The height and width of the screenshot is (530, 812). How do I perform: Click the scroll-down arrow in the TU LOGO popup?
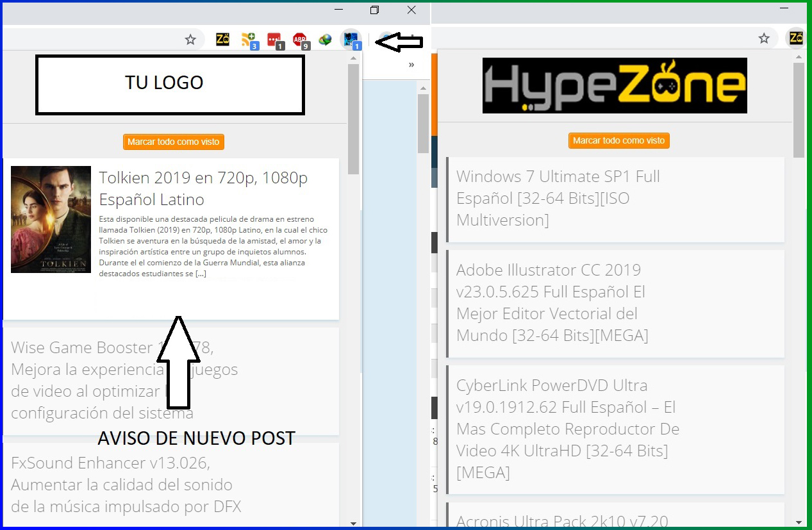click(x=353, y=523)
